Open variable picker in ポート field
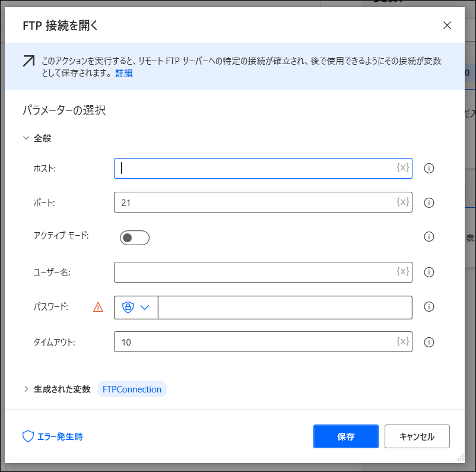 point(402,202)
